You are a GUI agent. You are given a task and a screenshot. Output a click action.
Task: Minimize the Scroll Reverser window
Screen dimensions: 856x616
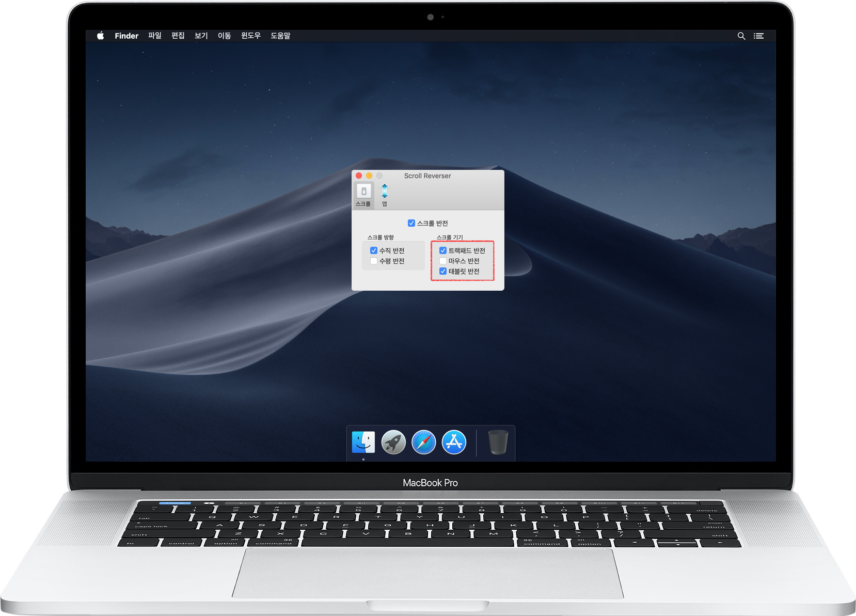[x=369, y=176]
